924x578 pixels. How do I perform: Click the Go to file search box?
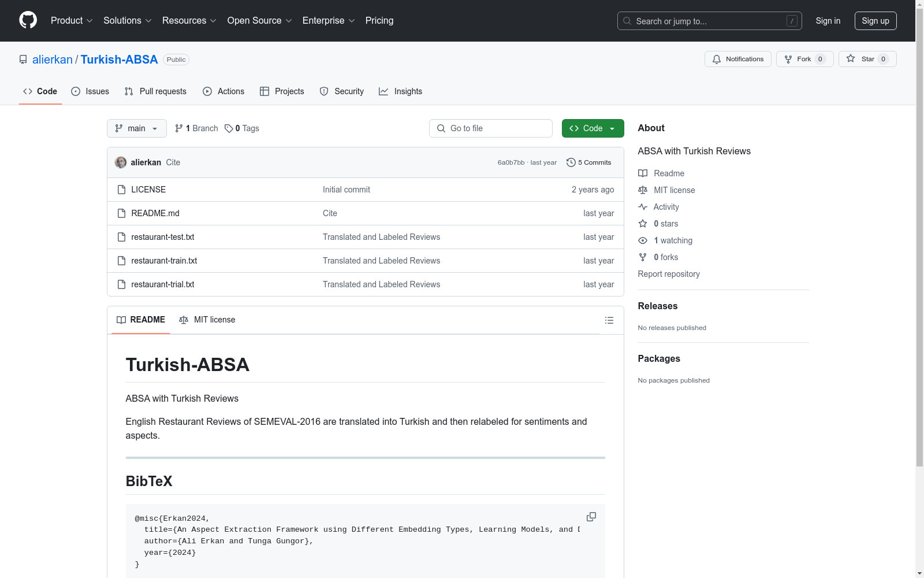tap(491, 128)
